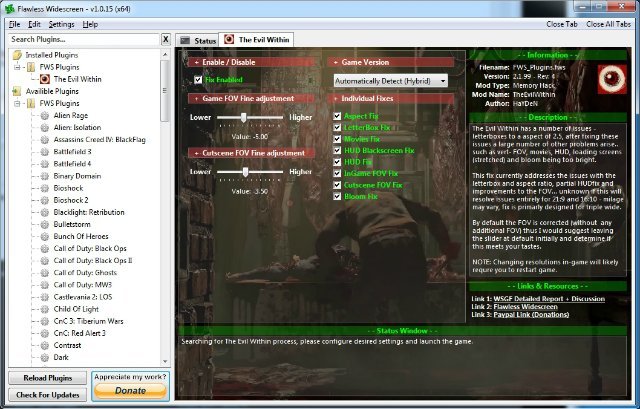Click the gear icon beside Dark
640x409 pixels.
(45, 358)
